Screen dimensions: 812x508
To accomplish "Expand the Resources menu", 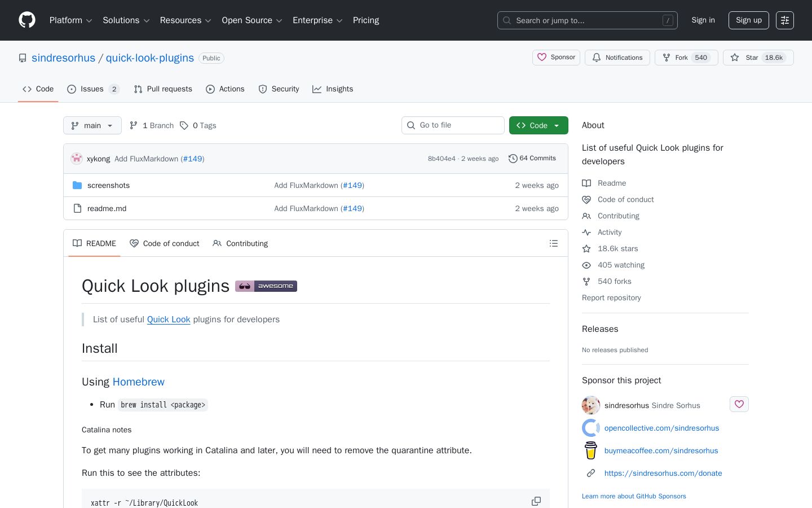I will pos(186,20).
